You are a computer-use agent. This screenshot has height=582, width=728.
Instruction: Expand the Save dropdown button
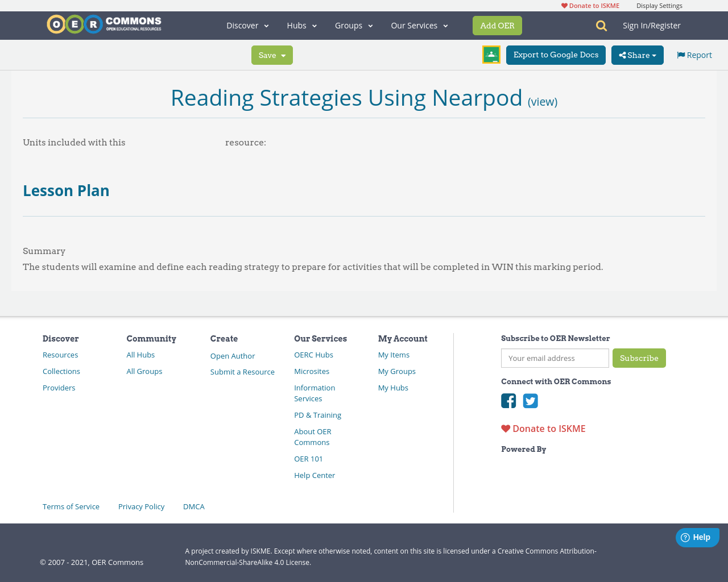[272, 55]
